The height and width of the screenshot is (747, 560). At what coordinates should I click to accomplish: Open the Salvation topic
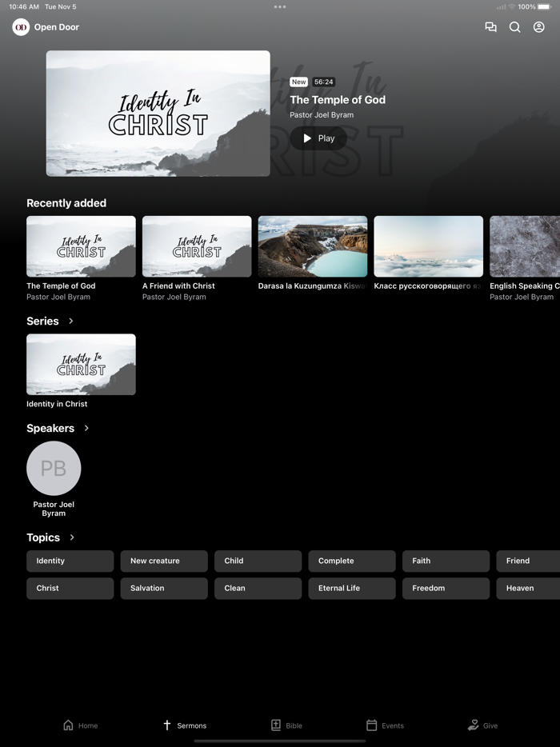tap(164, 589)
